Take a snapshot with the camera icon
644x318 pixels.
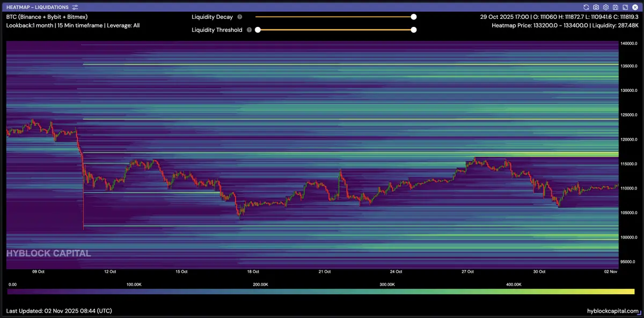tap(596, 8)
